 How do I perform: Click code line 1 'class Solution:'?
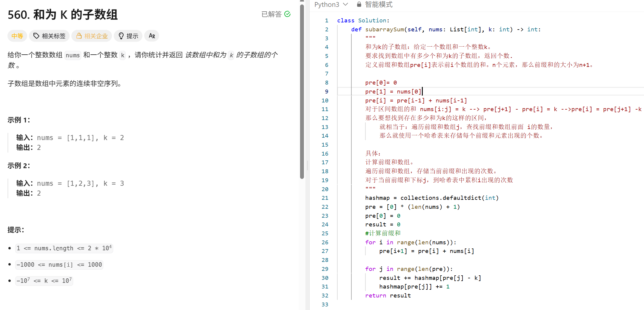pyautogui.click(x=363, y=20)
